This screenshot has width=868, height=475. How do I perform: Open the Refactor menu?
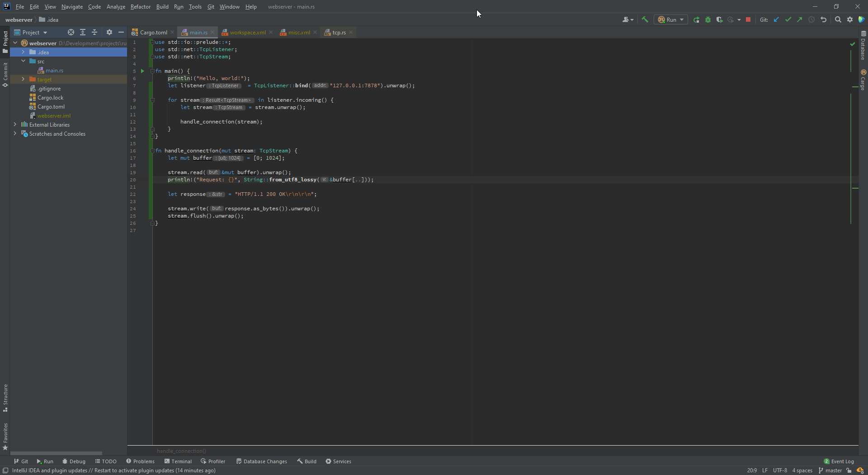coord(141,6)
